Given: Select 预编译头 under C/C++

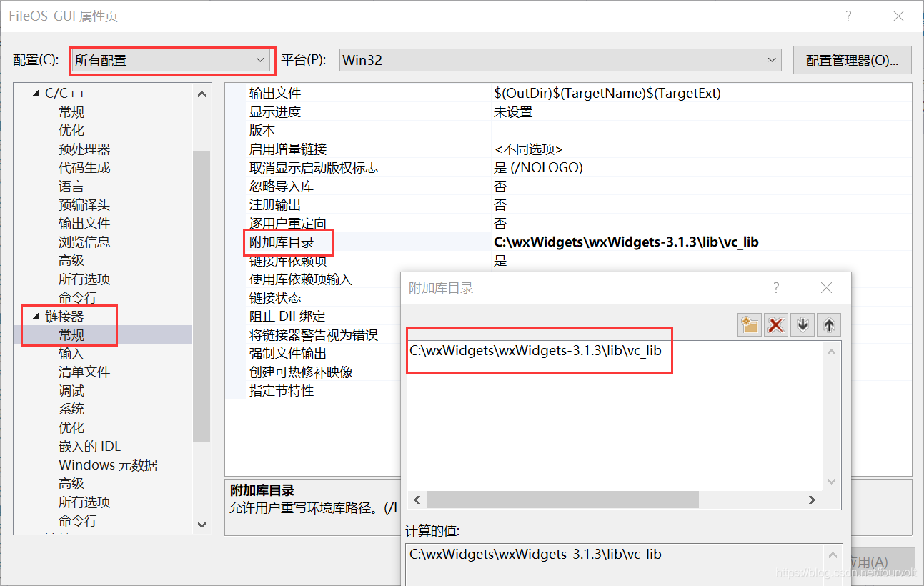Looking at the screenshot, I should (84, 205).
